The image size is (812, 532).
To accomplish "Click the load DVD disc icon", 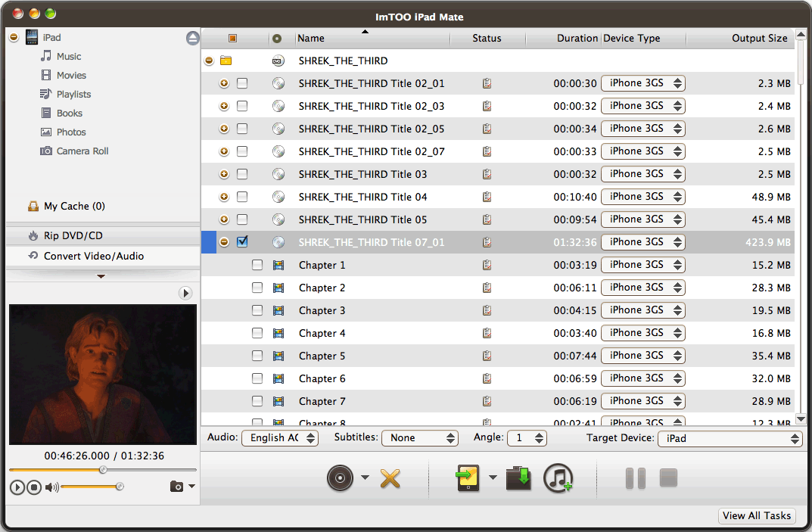I will coord(341,478).
